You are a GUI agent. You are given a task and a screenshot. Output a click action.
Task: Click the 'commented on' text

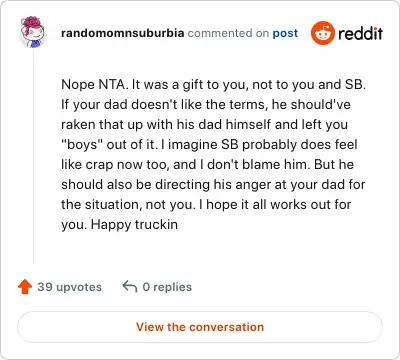tap(228, 33)
